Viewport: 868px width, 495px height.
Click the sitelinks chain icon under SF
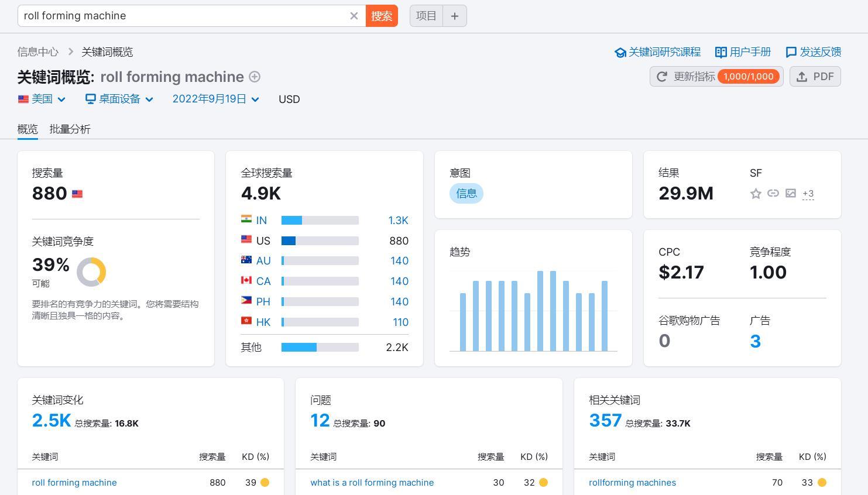pyautogui.click(x=773, y=194)
